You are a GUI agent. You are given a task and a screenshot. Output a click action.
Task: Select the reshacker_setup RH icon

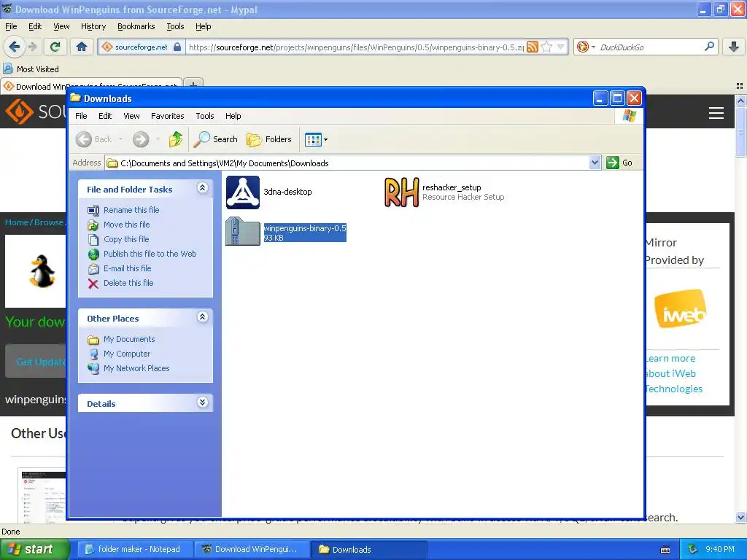click(x=402, y=192)
